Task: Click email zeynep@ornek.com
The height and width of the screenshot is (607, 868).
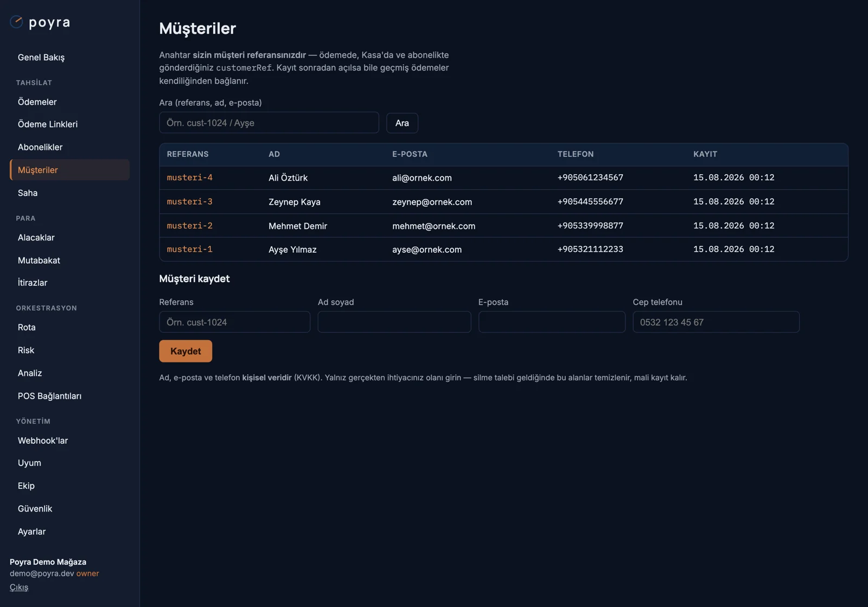Action: 432,202
